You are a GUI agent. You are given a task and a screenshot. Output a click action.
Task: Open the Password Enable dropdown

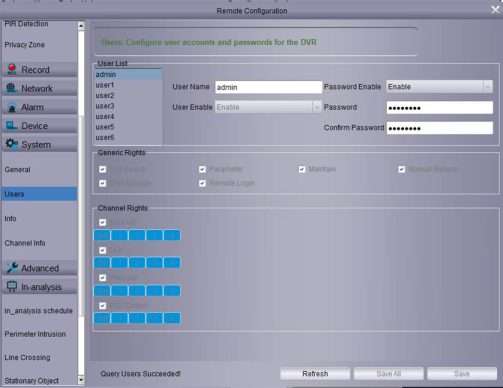(x=439, y=87)
